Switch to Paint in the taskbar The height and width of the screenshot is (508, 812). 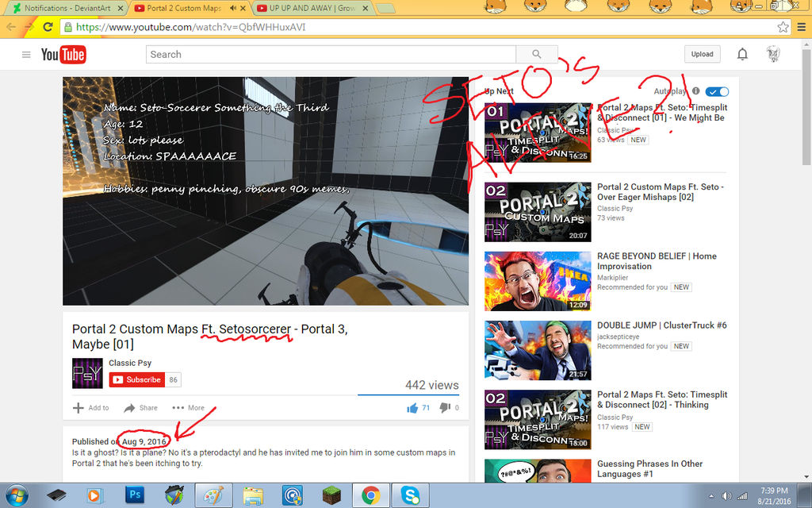click(x=213, y=495)
